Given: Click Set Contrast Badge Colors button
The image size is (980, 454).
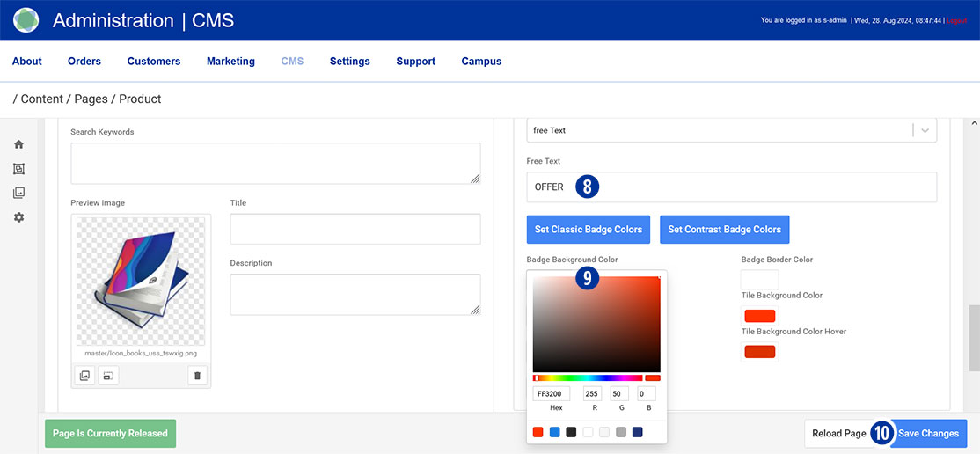Looking at the screenshot, I should (x=724, y=230).
